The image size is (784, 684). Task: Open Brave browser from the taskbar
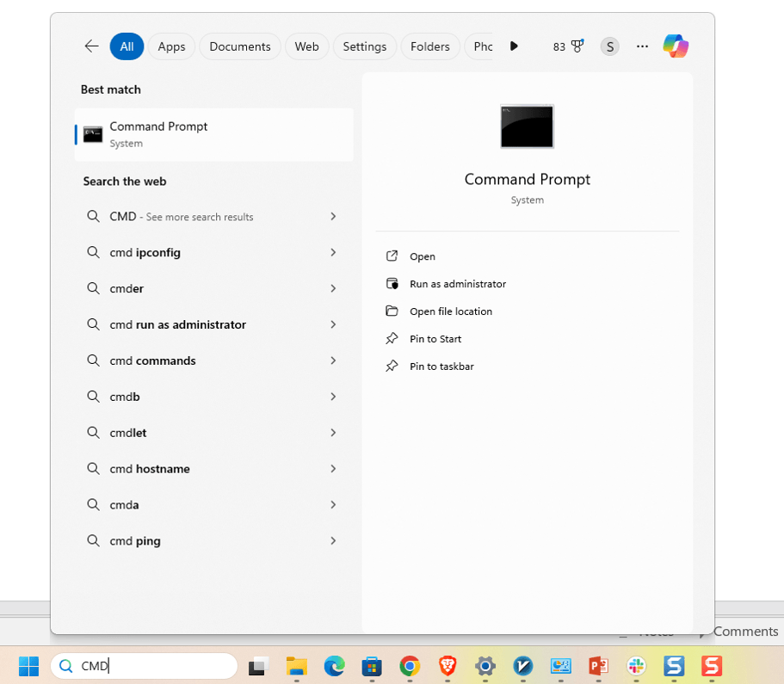click(x=448, y=666)
